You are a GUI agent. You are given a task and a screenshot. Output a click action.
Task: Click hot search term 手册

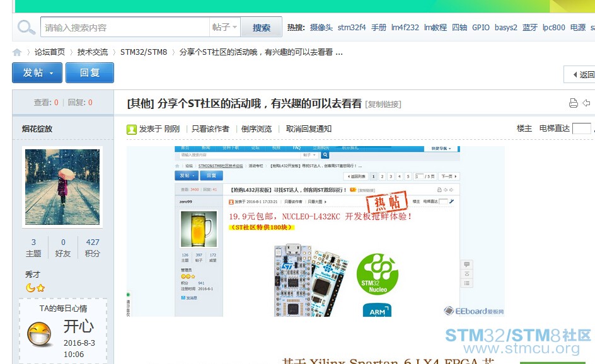[379, 27]
